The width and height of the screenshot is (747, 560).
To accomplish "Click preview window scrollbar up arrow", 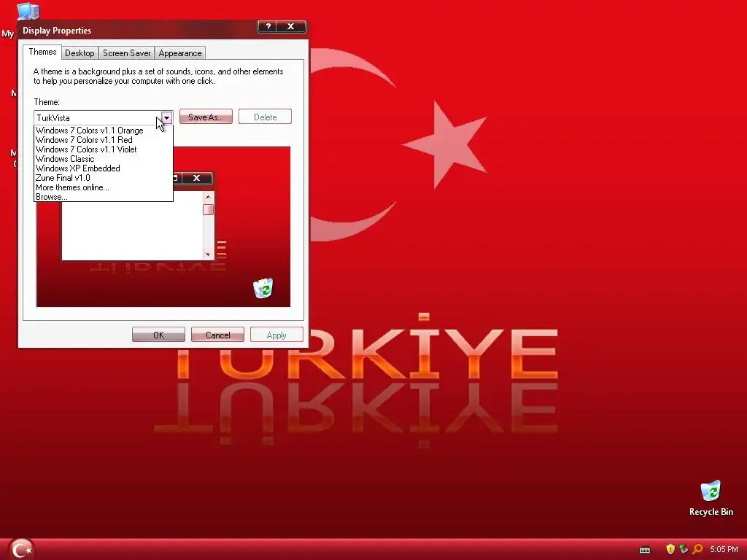I will coord(208,197).
